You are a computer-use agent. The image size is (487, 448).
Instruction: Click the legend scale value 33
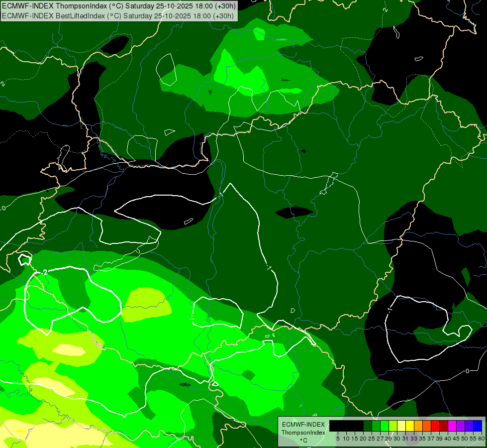pyautogui.click(x=414, y=439)
